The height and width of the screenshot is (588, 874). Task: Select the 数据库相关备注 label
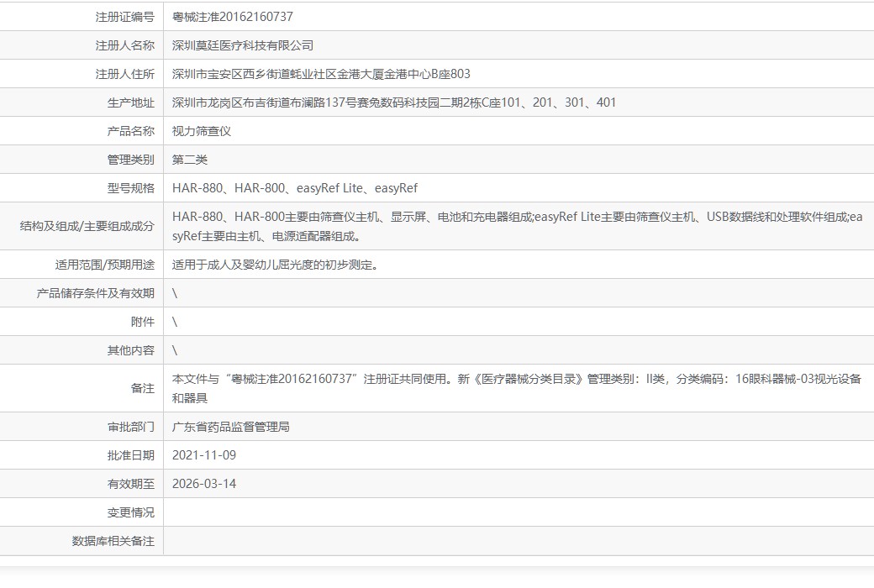click(113, 541)
